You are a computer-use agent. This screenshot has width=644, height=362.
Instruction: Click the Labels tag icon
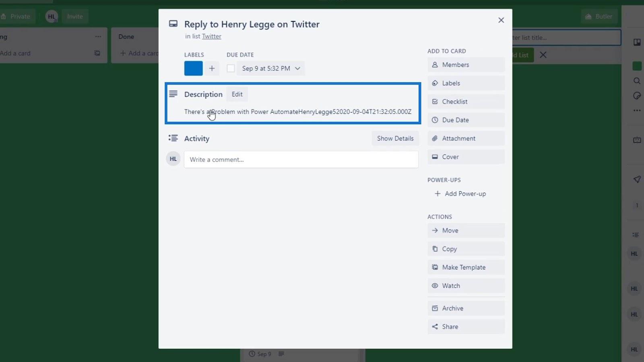click(x=435, y=83)
